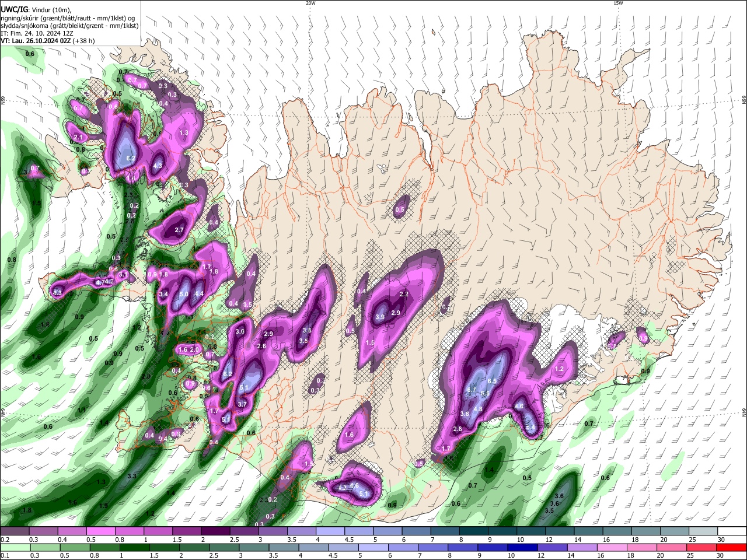Click the 3.7 precipitation value on the map

242,404
